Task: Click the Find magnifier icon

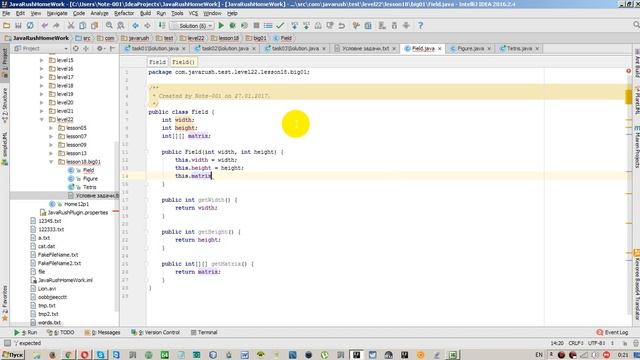Action: click(109, 25)
